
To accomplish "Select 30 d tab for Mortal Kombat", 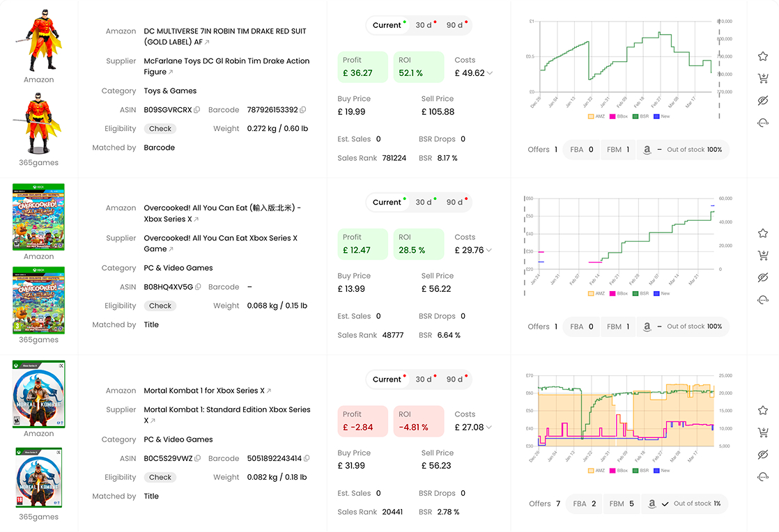I will (x=425, y=380).
